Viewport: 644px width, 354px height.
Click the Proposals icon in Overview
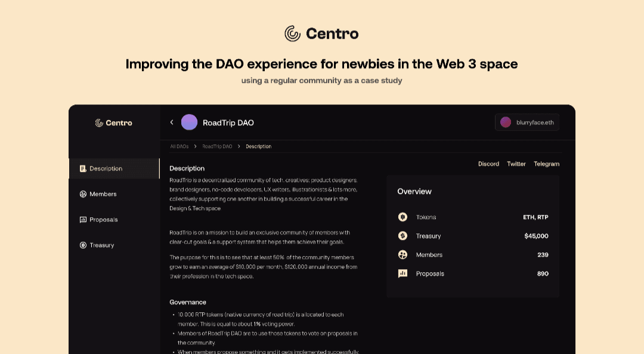click(x=402, y=273)
